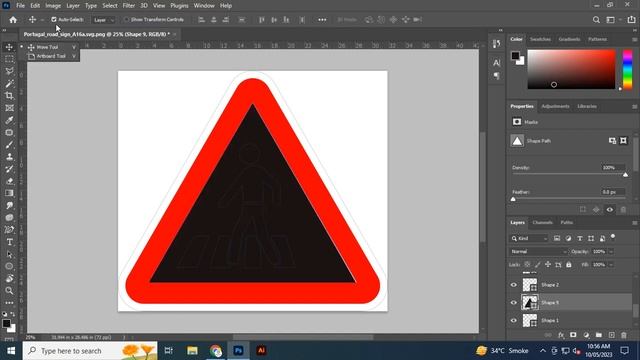Image resolution: width=640 pixels, height=360 pixels.
Task: Toggle lock transparent pixels
Action: (527, 264)
